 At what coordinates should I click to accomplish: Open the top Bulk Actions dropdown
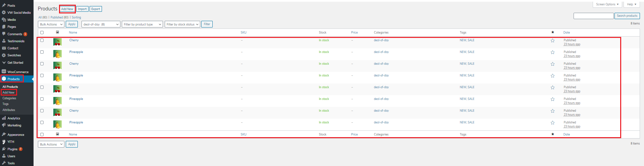[x=51, y=24]
